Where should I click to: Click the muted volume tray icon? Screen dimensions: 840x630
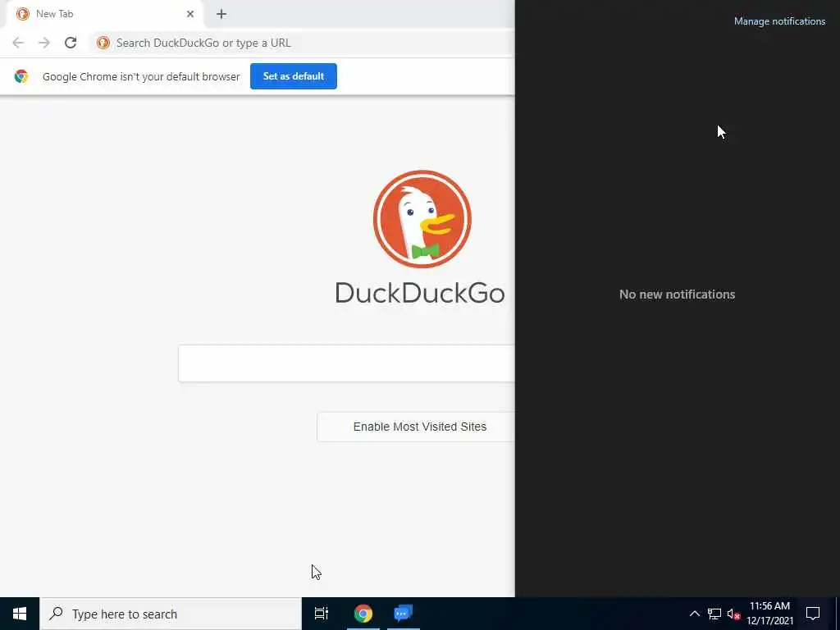pos(734,614)
